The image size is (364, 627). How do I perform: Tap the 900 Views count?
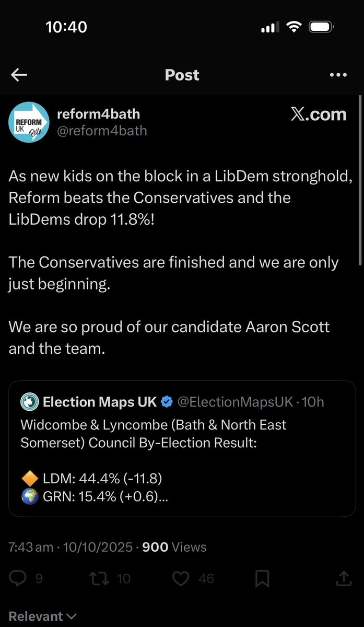174,547
